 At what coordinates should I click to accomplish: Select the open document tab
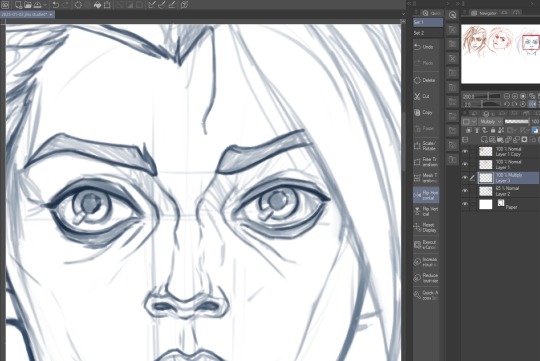(x=27, y=14)
